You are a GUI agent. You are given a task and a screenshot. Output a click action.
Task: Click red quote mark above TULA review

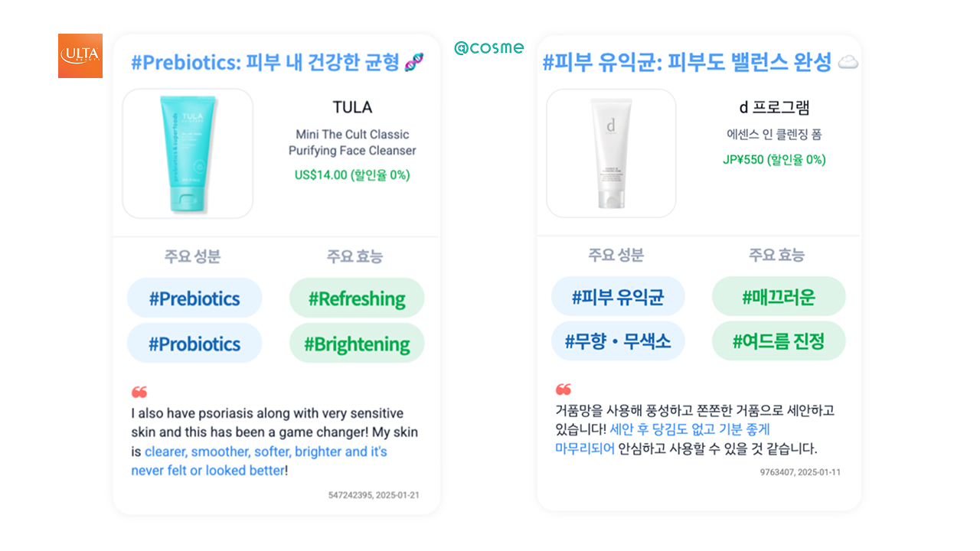pyautogui.click(x=139, y=393)
